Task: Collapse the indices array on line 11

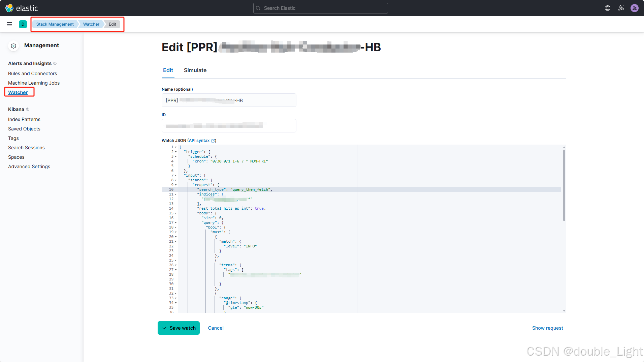Action: [175, 194]
